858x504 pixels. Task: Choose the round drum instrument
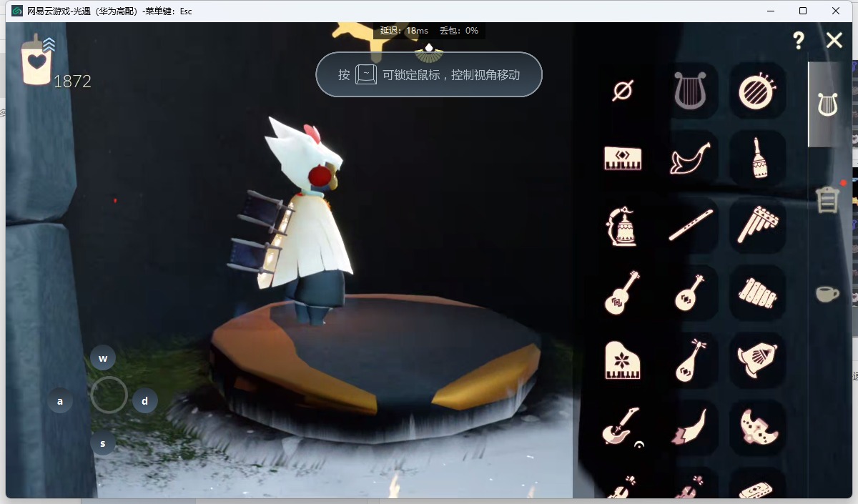coord(757,91)
